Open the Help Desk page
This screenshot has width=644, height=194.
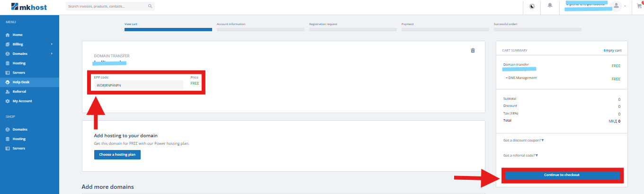[21, 82]
